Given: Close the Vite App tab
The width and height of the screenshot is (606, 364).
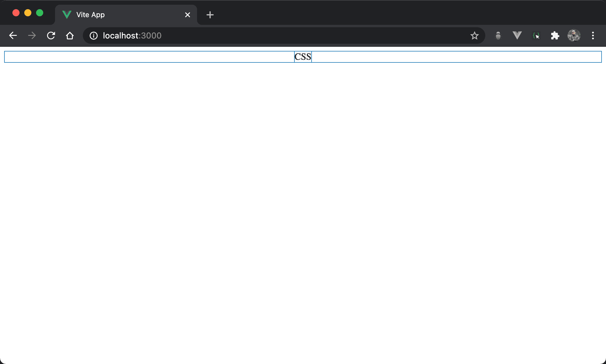Looking at the screenshot, I should [x=187, y=15].
